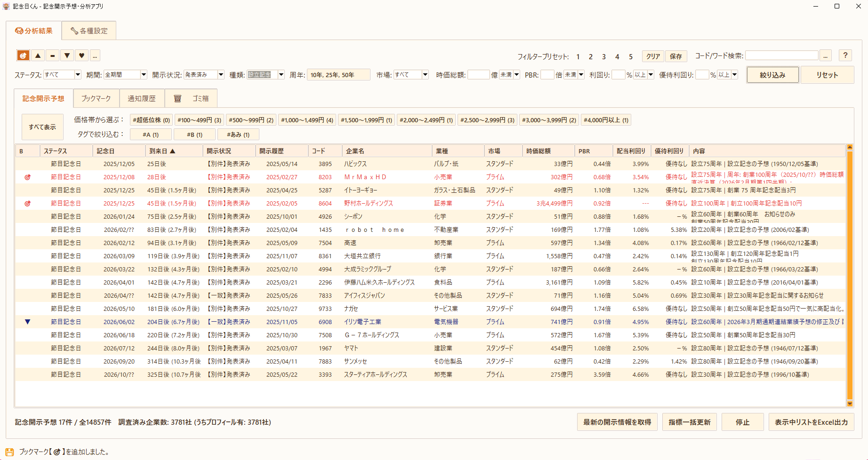Click the bullseye marker on the 野村ホールディングス row
Viewport: 868px width, 460px height.
pos(28,203)
